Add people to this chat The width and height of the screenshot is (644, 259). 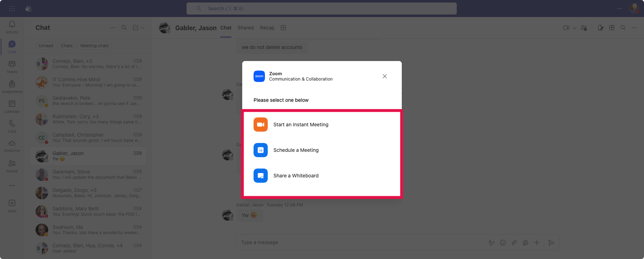click(584, 28)
